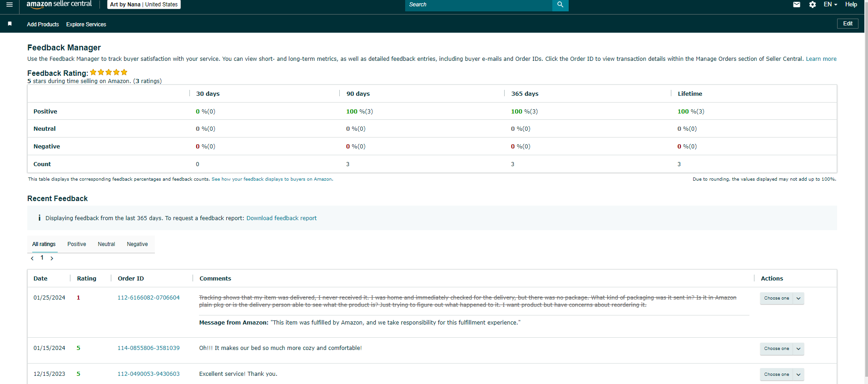The image size is (868, 384).
Task: Click comment 'Excellent service! Thank you.'
Action: (x=238, y=374)
